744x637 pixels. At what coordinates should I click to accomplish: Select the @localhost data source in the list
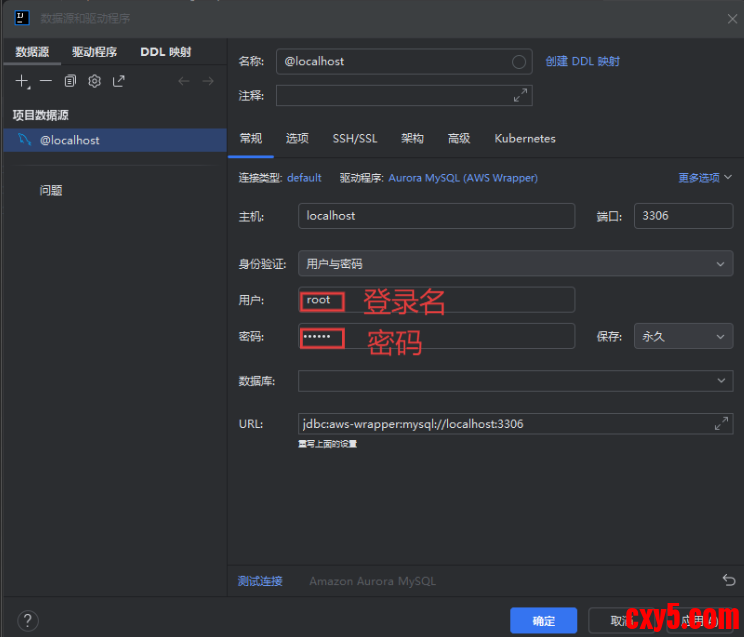70,141
